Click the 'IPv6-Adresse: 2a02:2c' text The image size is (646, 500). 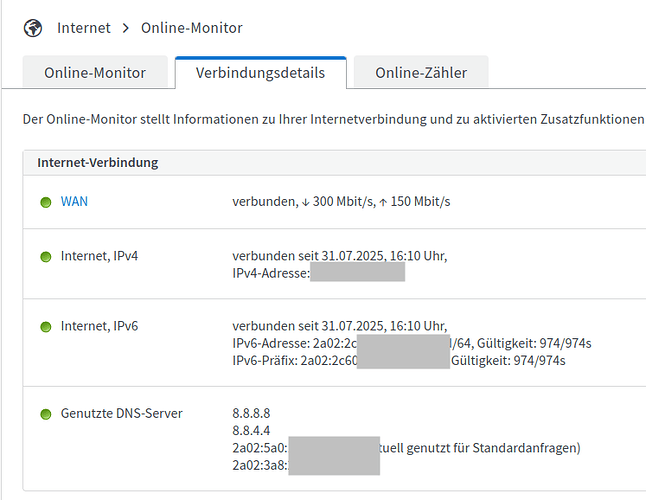(294, 343)
